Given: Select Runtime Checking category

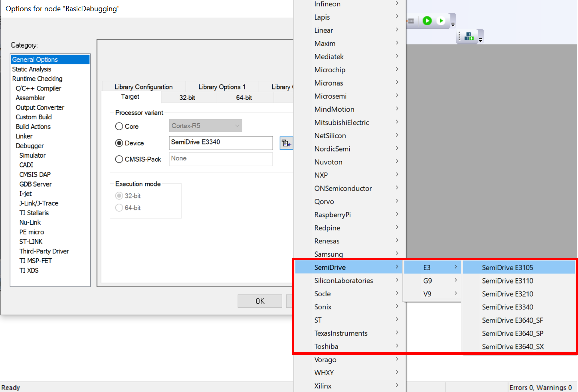Looking at the screenshot, I should tap(50, 79).
